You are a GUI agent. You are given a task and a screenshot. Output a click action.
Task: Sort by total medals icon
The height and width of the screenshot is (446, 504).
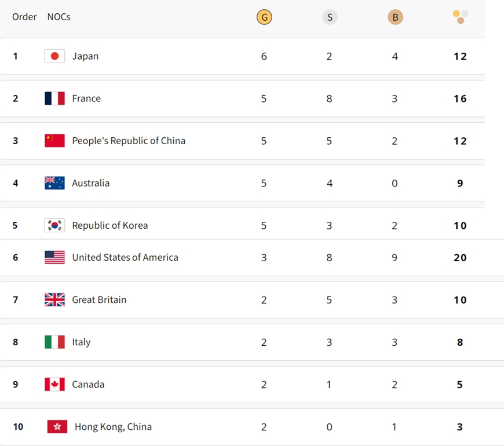461,17
